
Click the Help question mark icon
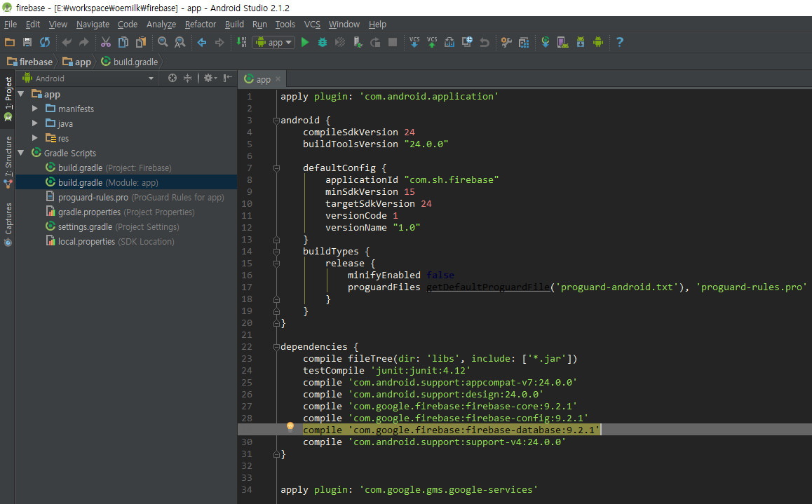tap(619, 43)
